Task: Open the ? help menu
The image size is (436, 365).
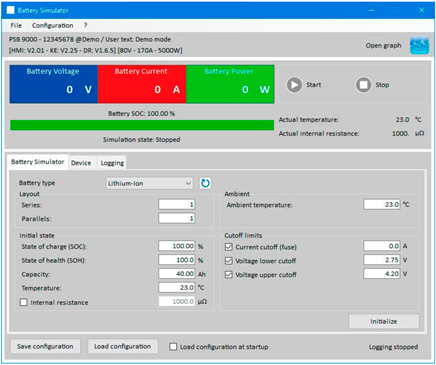Action: tap(85, 25)
